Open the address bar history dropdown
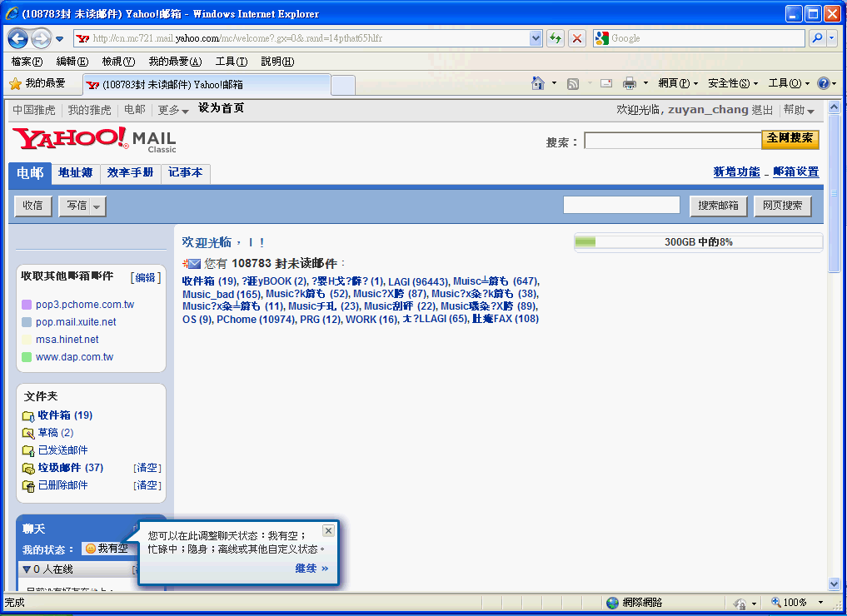Screen dimensions: 847x616 [x=536, y=38]
